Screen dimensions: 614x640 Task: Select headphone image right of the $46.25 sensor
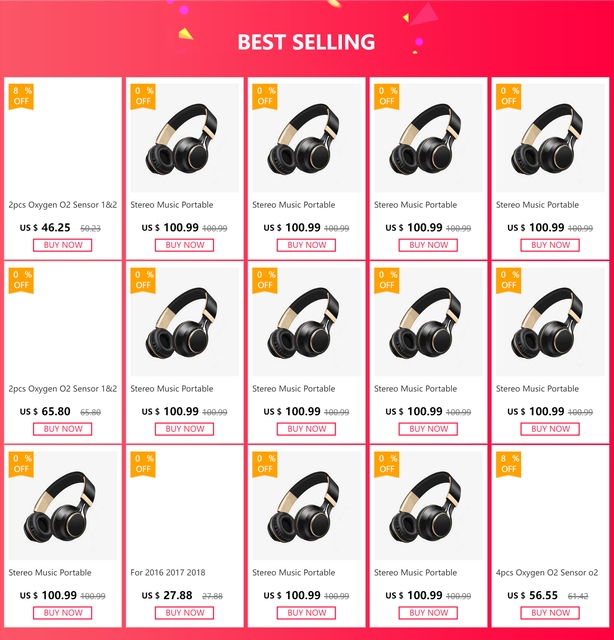(x=185, y=139)
